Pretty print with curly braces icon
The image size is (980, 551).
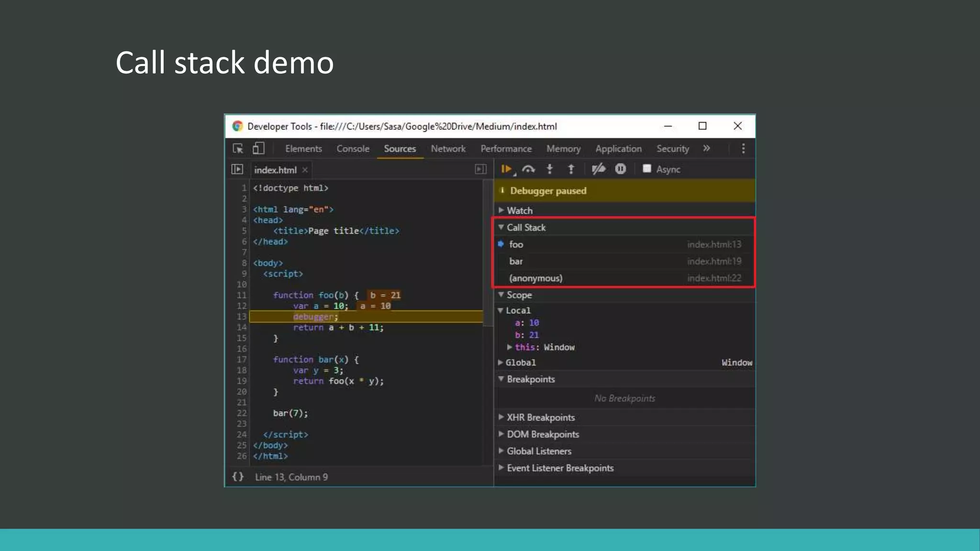click(238, 477)
